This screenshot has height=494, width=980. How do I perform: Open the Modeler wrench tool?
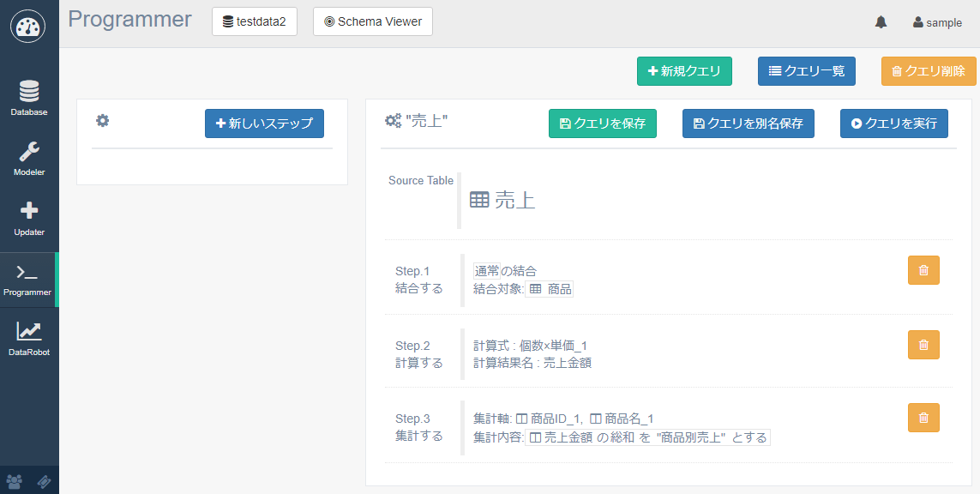tap(29, 158)
